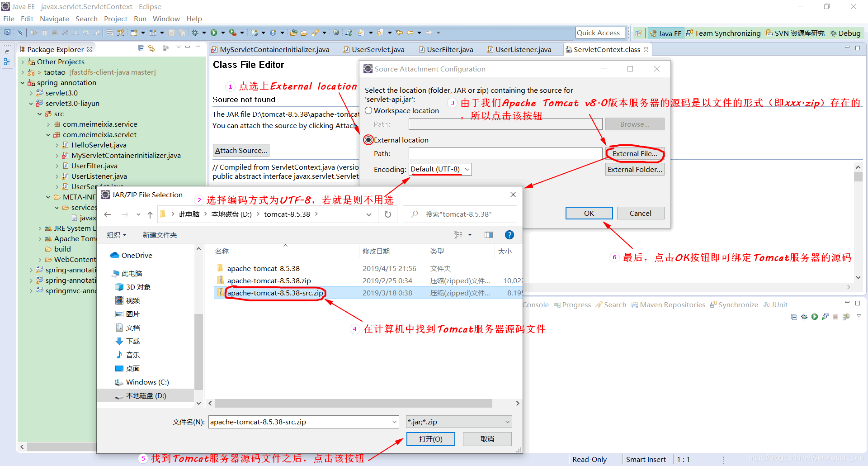This screenshot has height=466, width=868.
Task: Select apache-tomcat-8.5.38.zip in file list
Action: coord(368,281)
